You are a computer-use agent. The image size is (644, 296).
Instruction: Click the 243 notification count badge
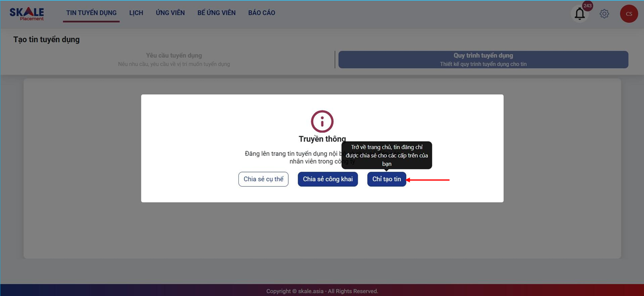tap(587, 6)
